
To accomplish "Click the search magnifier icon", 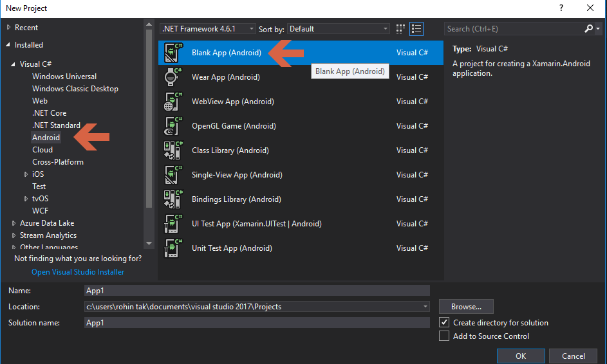I will click(588, 29).
